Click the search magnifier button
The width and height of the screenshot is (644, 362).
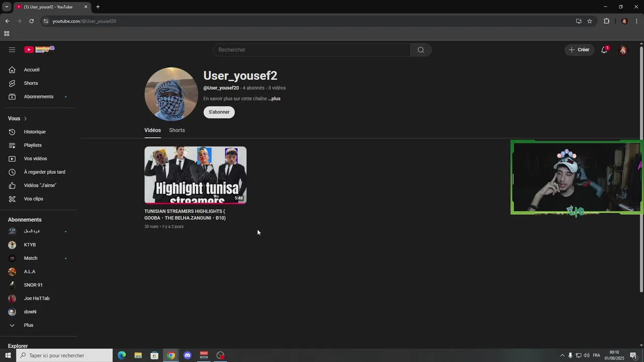421,50
